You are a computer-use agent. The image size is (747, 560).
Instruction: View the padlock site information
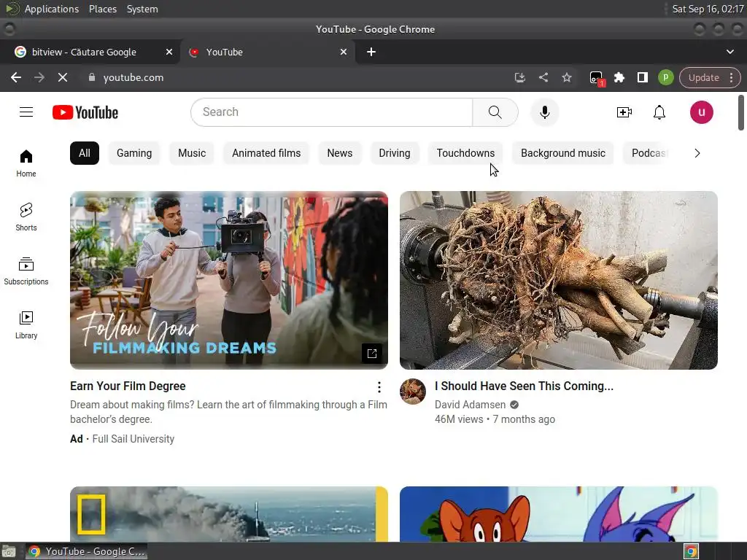92,77
